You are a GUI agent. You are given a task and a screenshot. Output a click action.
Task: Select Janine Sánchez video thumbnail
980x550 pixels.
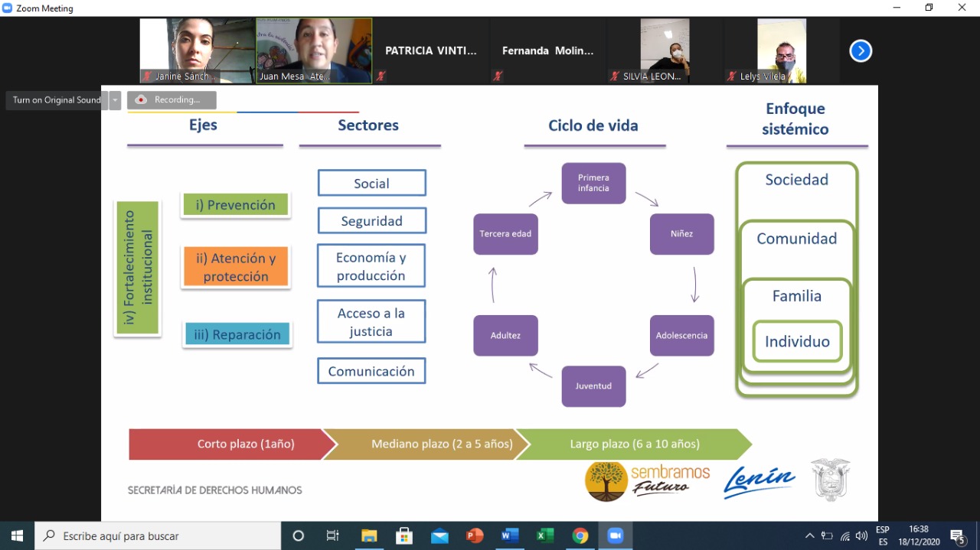(197, 51)
